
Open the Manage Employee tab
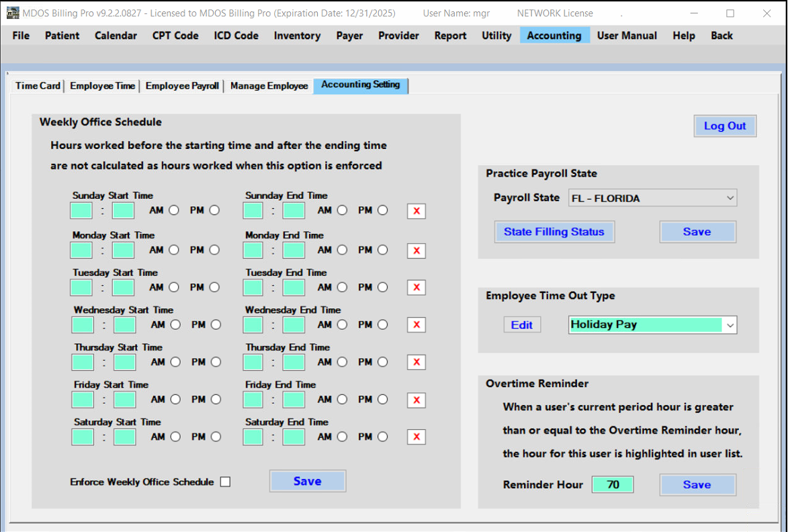pyautogui.click(x=269, y=86)
